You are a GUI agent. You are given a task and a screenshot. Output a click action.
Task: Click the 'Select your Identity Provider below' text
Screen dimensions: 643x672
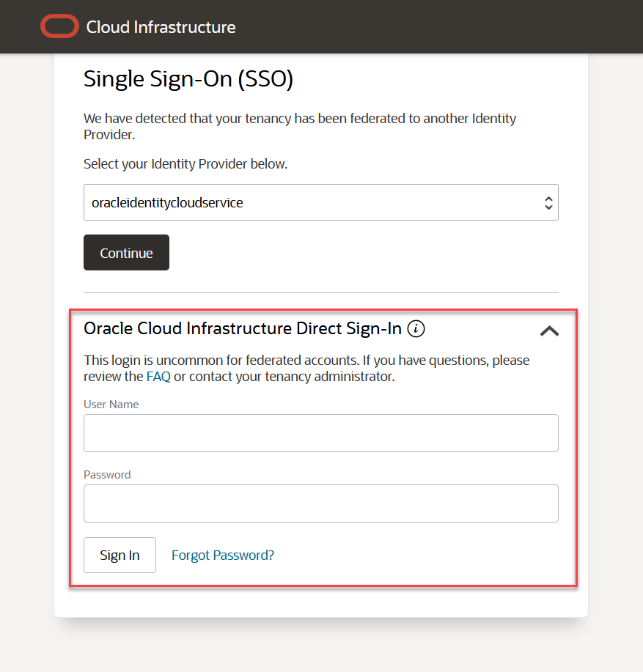(x=185, y=164)
